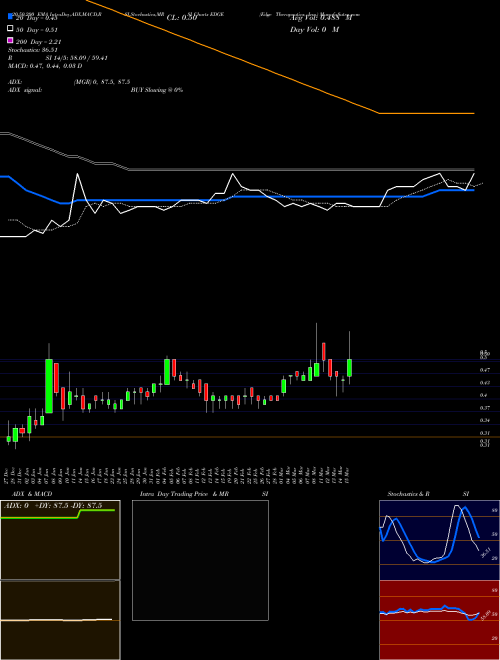
Task: Click the Avg Vol label
Action: click(x=321, y=18)
